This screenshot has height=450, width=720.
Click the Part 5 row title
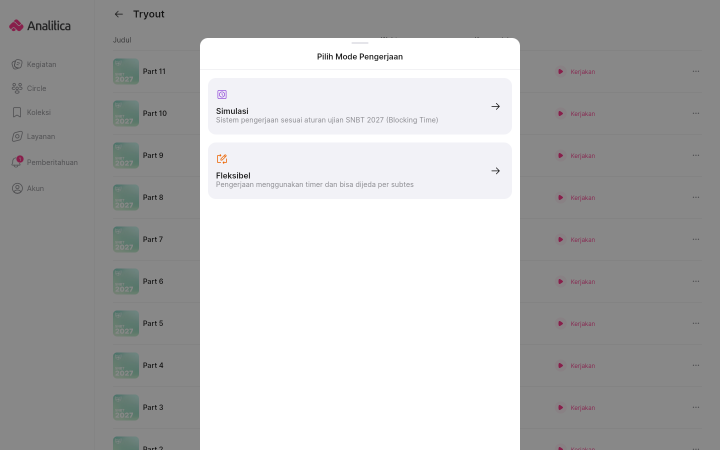point(153,323)
